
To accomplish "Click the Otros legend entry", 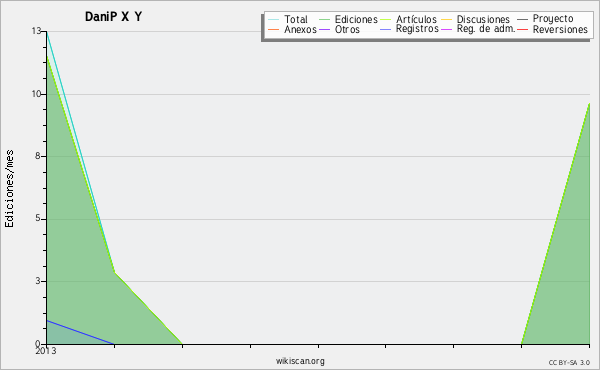I will [339, 29].
